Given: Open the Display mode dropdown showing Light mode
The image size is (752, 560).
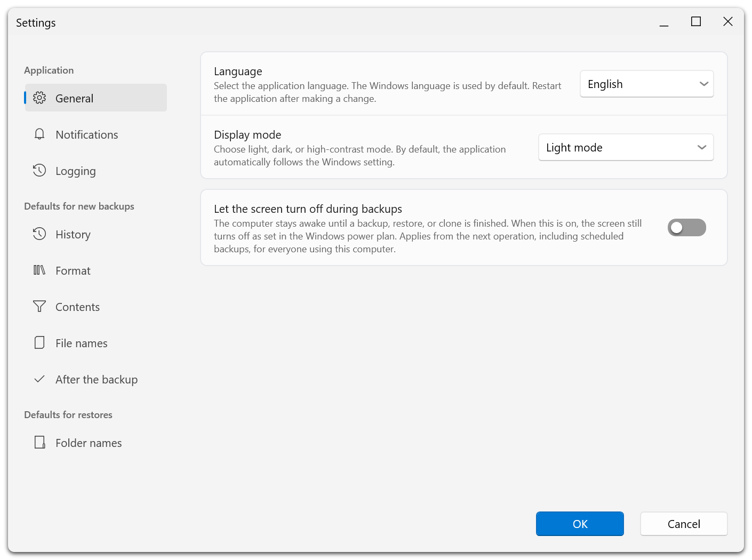Looking at the screenshot, I should tap(626, 147).
